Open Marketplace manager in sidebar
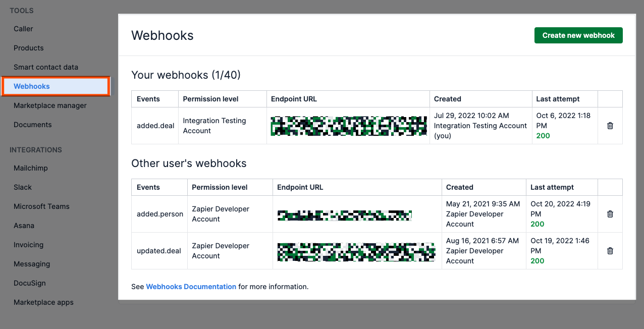This screenshot has height=329, width=644. (x=50, y=105)
